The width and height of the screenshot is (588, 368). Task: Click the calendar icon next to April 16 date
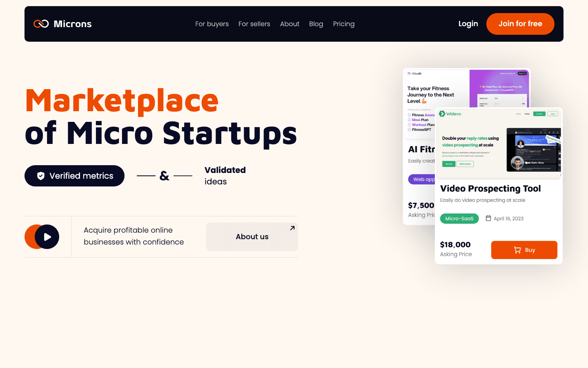point(488,218)
